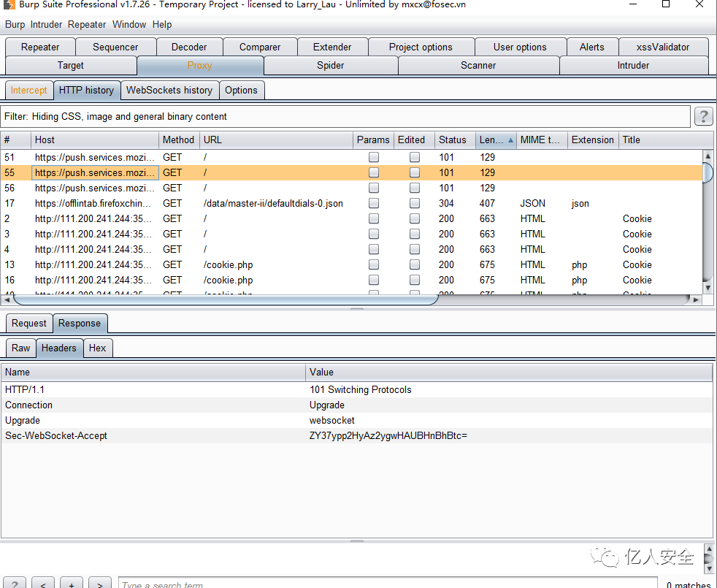Toggle Params checkbox for row 13
717x588 pixels.
click(x=374, y=264)
